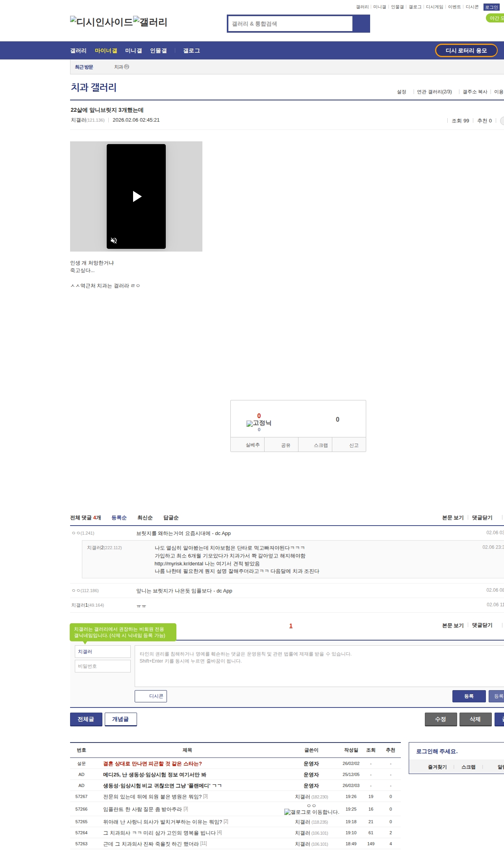Click the 삭제 delete button

pyautogui.click(x=475, y=719)
